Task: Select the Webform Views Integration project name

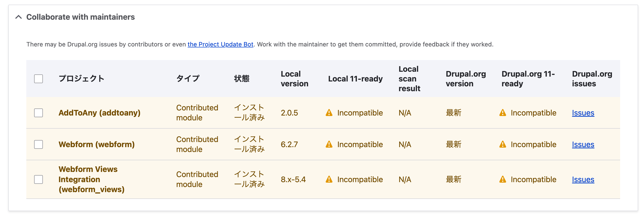Action: click(92, 179)
